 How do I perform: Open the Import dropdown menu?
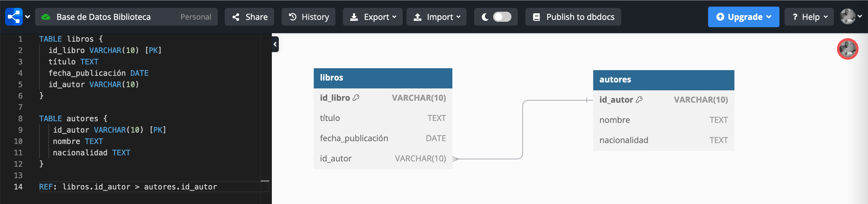[436, 17]
